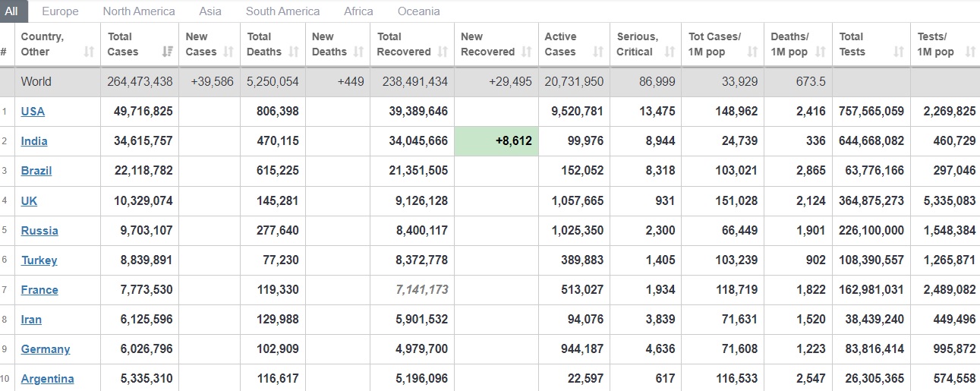Viewport: 980px width, 391px height.
Task: Open the Asia tab
Action: [x=210, y=11]
